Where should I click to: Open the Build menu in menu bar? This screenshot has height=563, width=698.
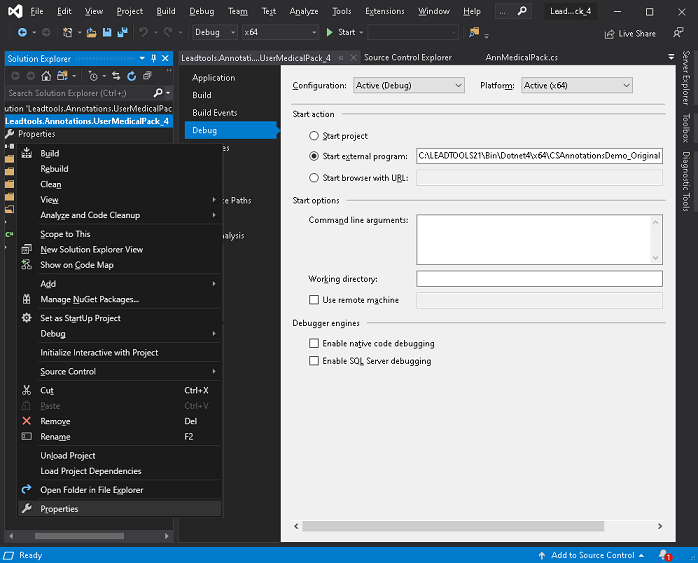166,11
